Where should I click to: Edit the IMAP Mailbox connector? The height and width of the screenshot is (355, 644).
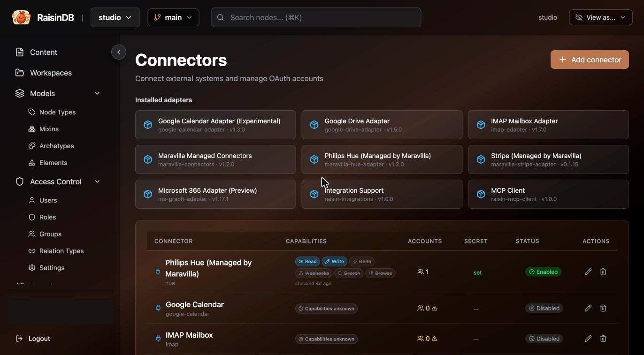pos(588,339)
